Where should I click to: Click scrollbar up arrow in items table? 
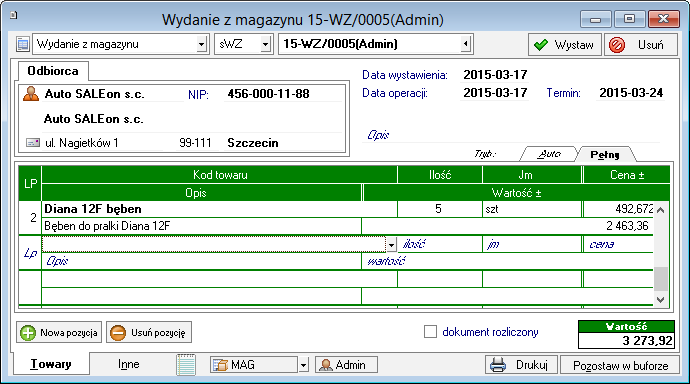pyautogui.click(x=661, y=210)
